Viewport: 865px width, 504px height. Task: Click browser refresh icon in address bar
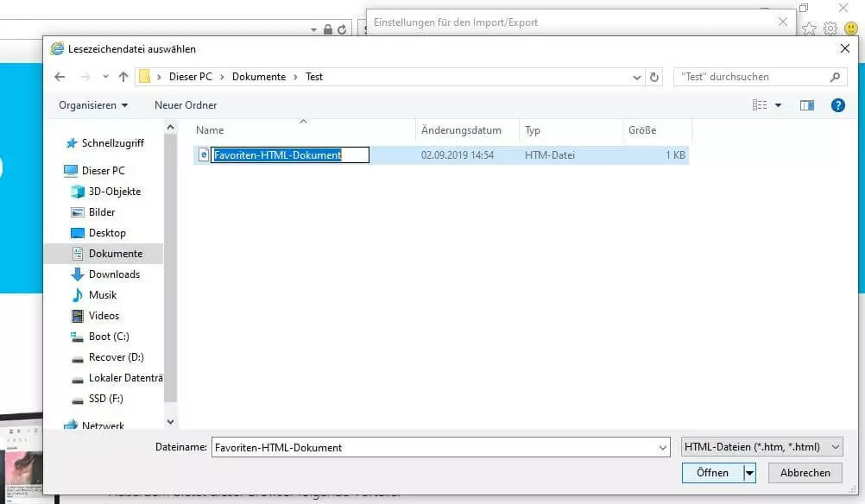coord(342,29)
